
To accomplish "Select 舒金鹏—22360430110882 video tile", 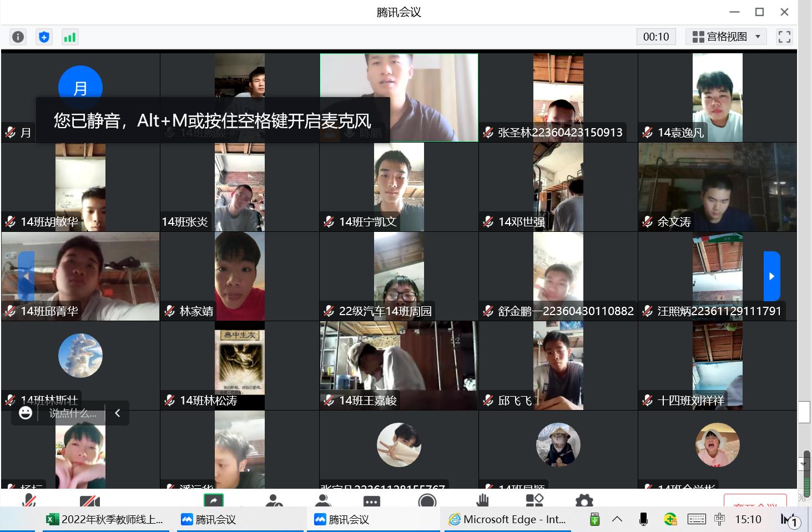I will coord(558,276).
